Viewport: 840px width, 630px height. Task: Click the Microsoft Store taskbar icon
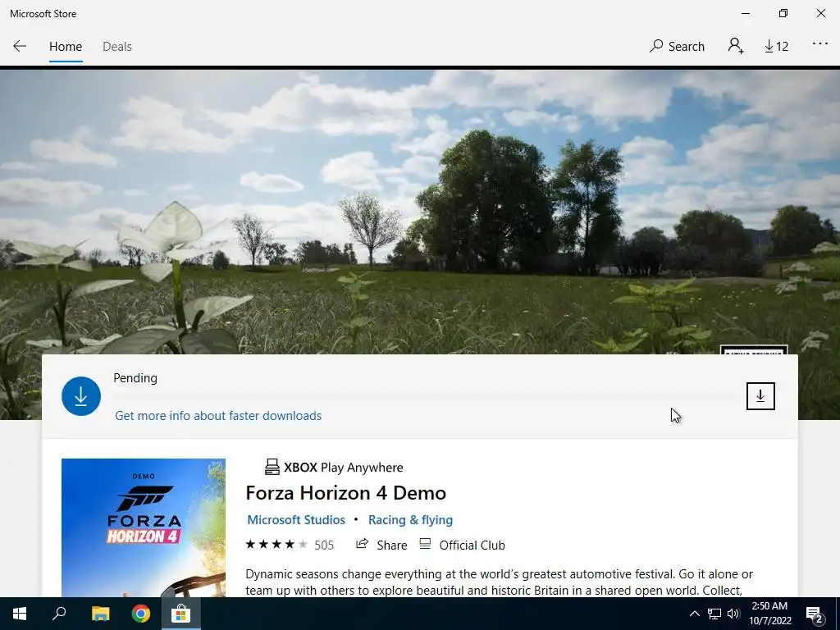(181, 614)
